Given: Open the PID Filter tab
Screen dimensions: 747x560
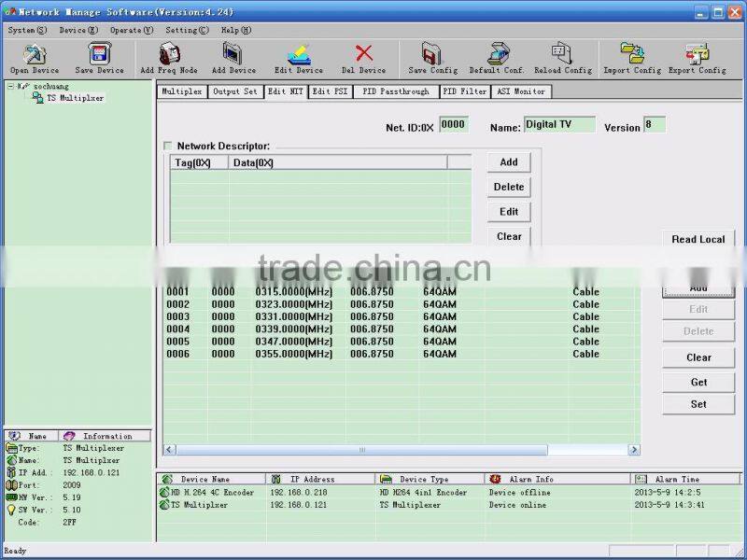Looking at the screenshot, I should pyautogui.click(x=464, y=91).
